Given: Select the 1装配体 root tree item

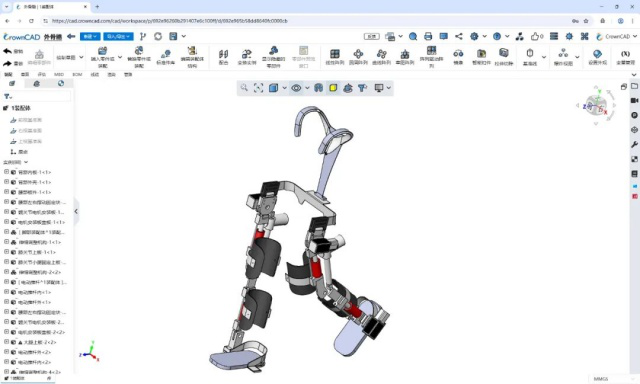Looking at the screenshot, I should tap(20, 108).
